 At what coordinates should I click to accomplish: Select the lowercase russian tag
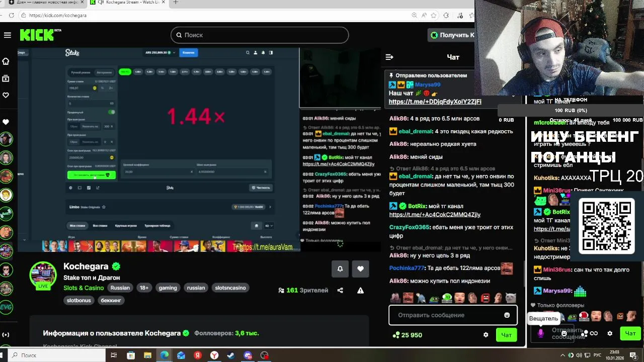[x=196, y=288]
